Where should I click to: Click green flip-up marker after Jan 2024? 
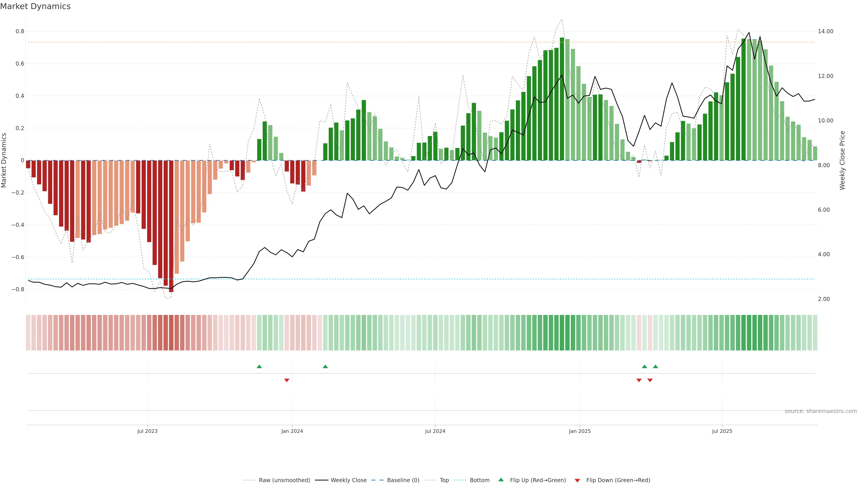[325, 366]
